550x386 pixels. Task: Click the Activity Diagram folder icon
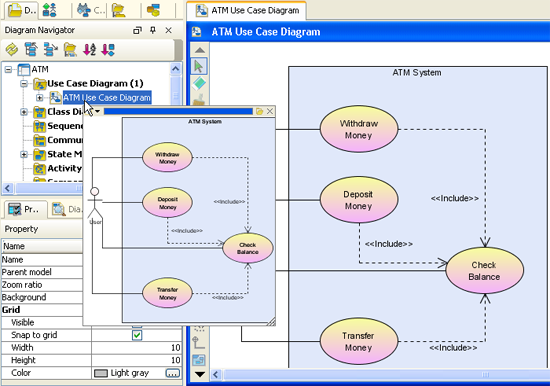[40, 169]
